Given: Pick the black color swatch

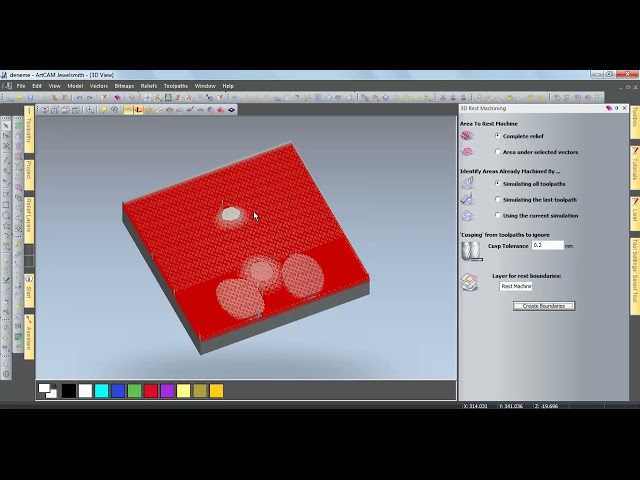Looking at the screenshot, I should pos(69,391).
